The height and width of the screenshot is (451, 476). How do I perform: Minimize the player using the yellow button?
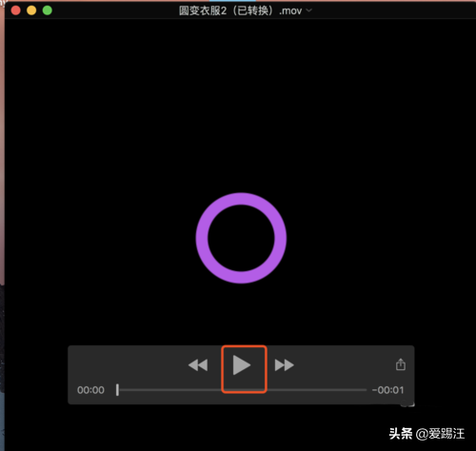(x=31, y=10)
